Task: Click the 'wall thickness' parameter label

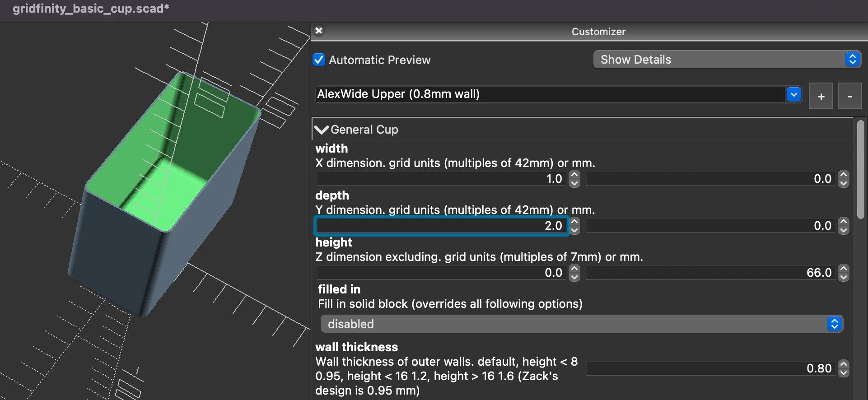Action: 357,347
